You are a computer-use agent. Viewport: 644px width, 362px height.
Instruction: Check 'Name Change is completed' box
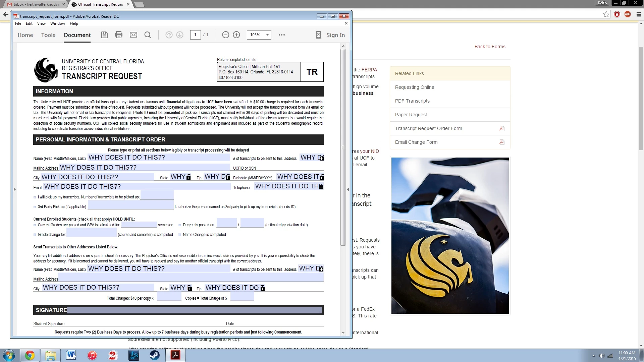coord(180,235)
